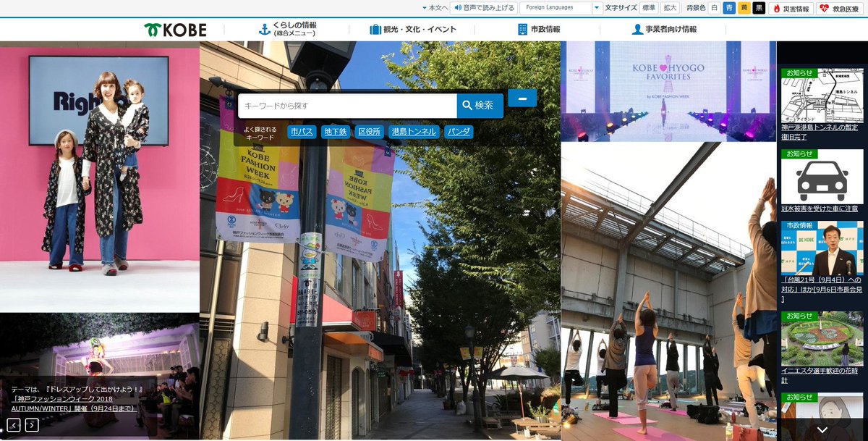Click the tunnel map thumbnail
This screenshot has width=868, height=441.
(x=822, y=95)
